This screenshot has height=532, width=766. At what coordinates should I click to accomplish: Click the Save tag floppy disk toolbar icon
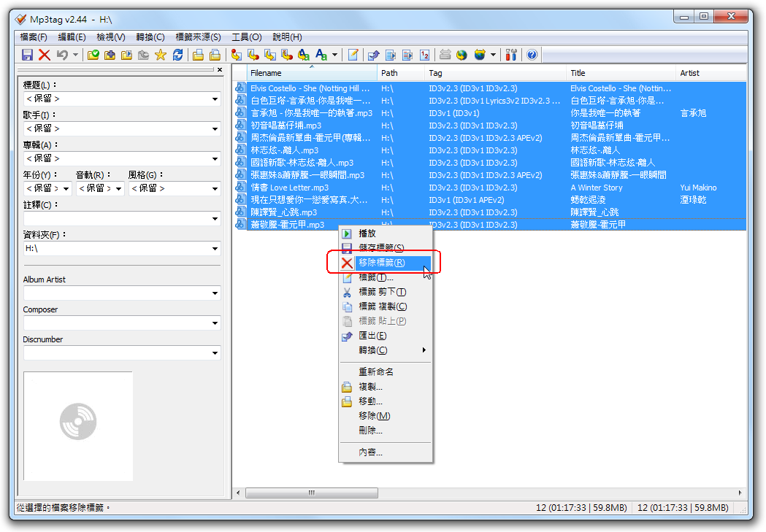[27, 55]
